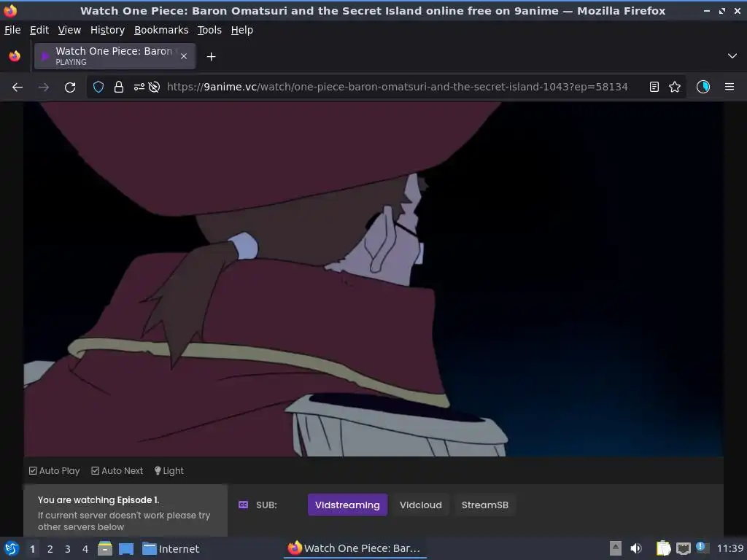
Task: Toggle the Auto Play checkbox
Action: [54, 471]
